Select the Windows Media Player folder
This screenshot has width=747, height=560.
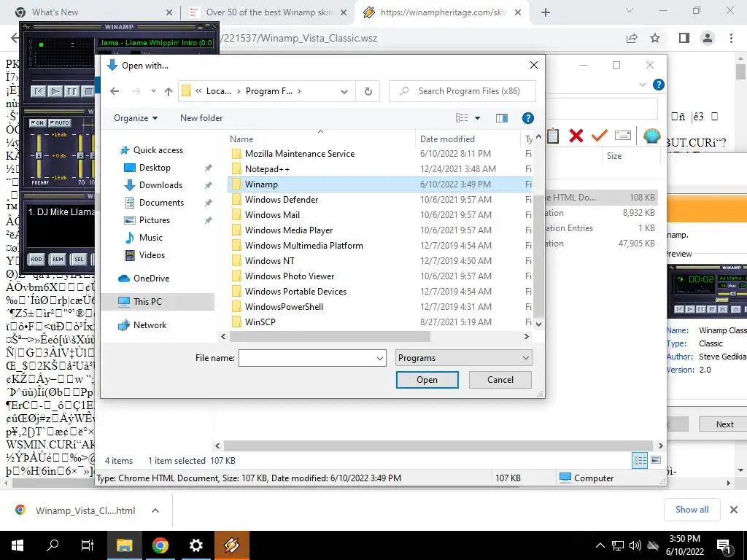coord(379,230)
